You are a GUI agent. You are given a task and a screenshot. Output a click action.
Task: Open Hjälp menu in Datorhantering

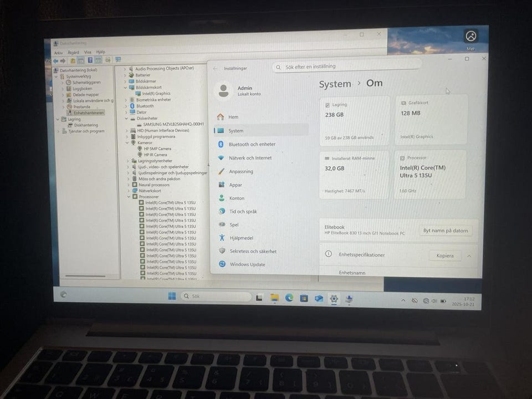coord(101,52)
